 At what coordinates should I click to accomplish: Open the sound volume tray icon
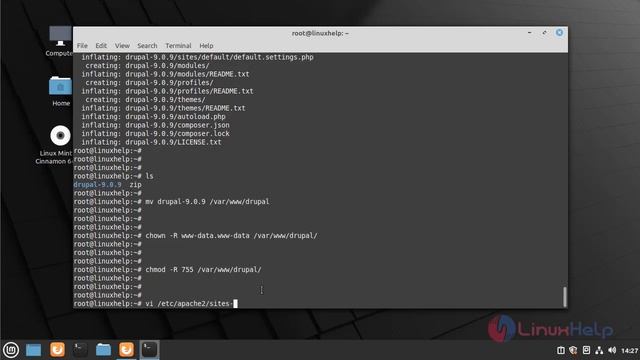(x=612, y=350)
